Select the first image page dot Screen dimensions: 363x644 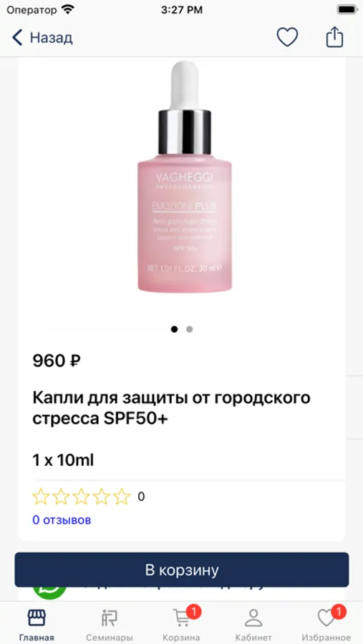click(174, 329)
